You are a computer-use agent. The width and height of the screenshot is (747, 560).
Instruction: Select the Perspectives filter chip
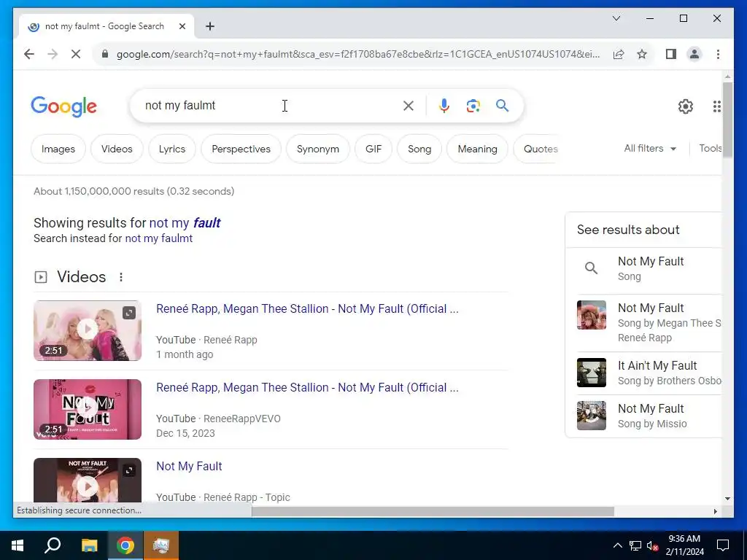click(241, 149)
